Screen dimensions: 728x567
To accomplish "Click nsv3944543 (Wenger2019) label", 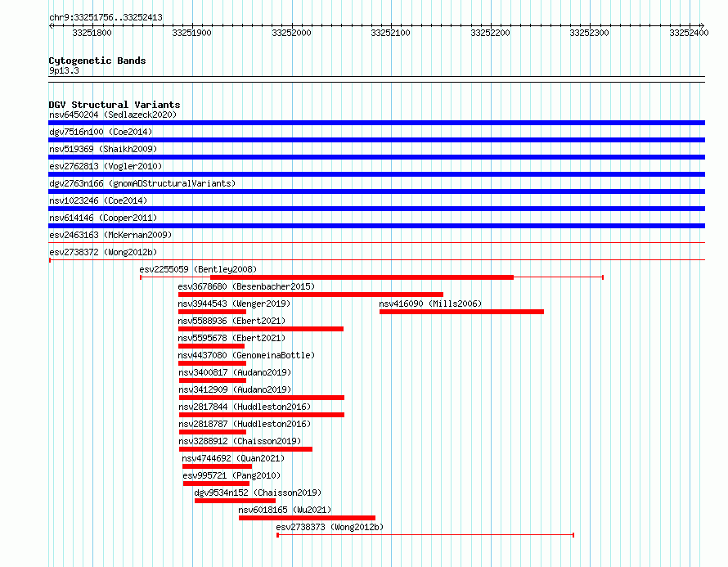I will click(x=234, y=304).
